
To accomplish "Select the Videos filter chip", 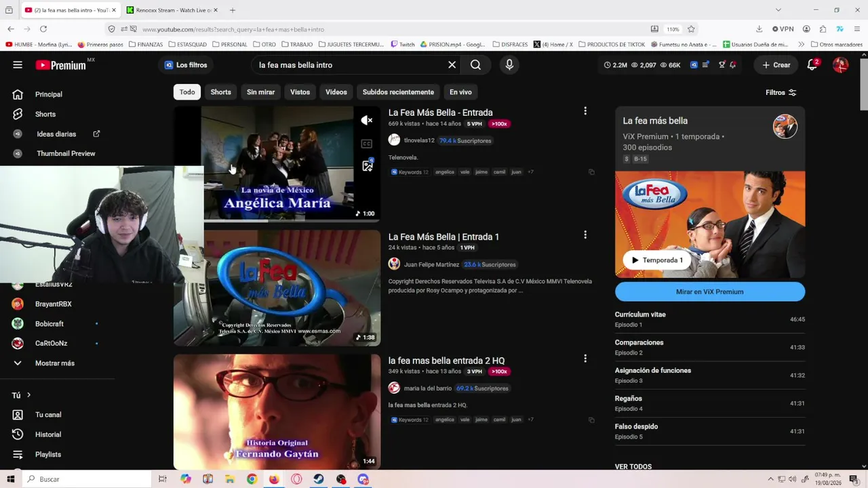I will pyautogui.click(x=336, y=92).
